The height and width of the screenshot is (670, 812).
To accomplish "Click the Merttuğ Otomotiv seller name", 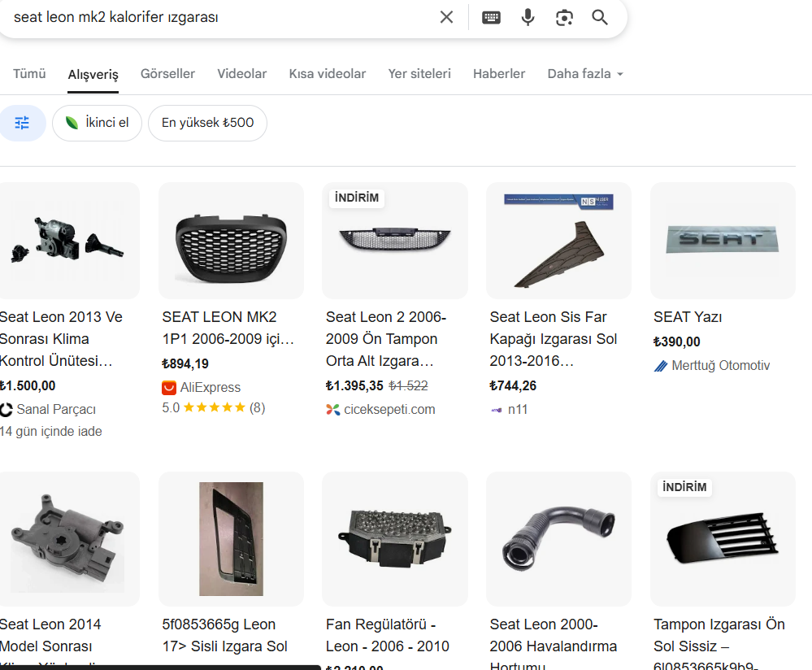I will pyautogui.click(x=721, y=366).
